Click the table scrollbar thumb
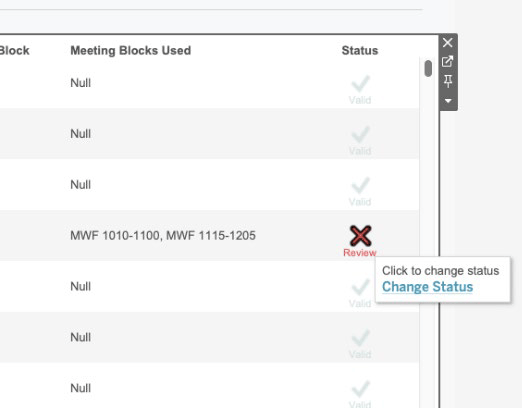Viewport: 522px width, 408px height. 428,68
